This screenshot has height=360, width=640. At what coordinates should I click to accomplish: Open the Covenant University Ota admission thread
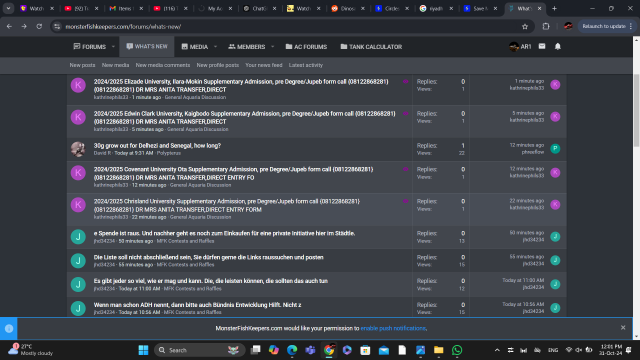tap(233, 173)
